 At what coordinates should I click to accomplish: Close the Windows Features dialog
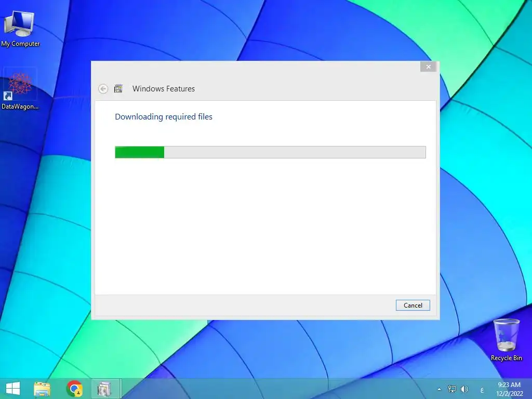pyautogui.click(x=428, y=67)
